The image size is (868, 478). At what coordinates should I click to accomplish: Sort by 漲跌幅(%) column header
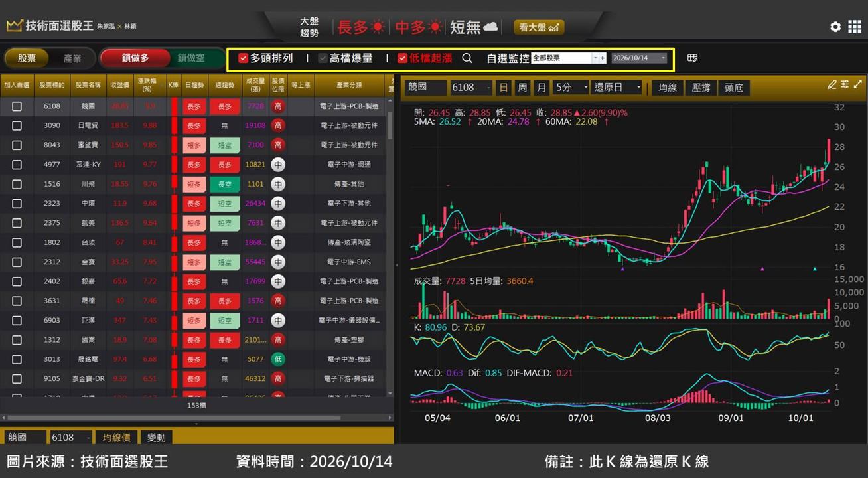[150, 85]
